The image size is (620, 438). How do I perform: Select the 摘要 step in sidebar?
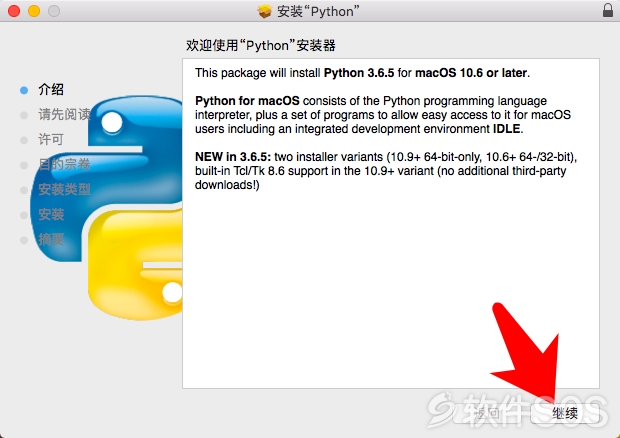[51, 239]
